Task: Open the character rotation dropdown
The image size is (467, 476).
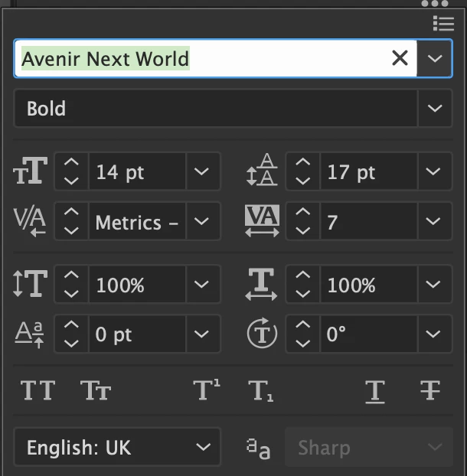Action: tap(433, 334)
